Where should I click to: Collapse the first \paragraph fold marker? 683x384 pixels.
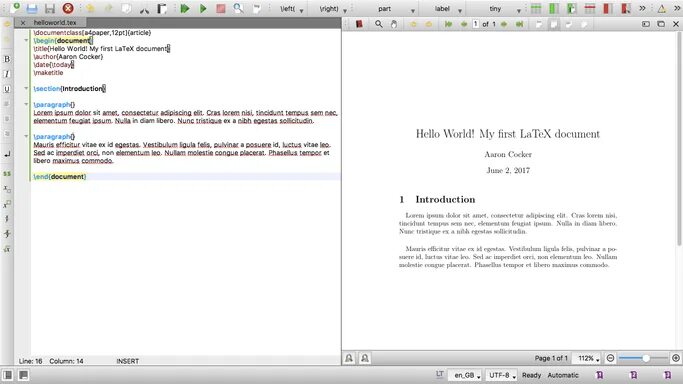[26, 104]
